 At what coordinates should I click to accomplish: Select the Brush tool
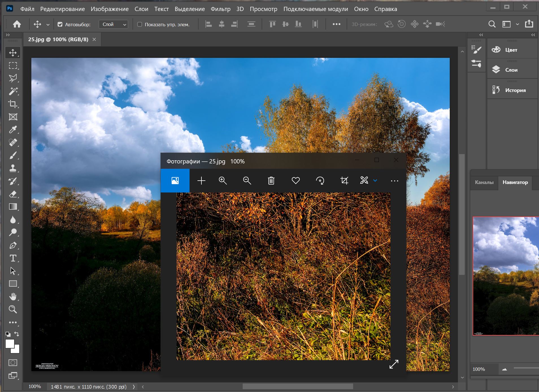[x=13, y=156]
